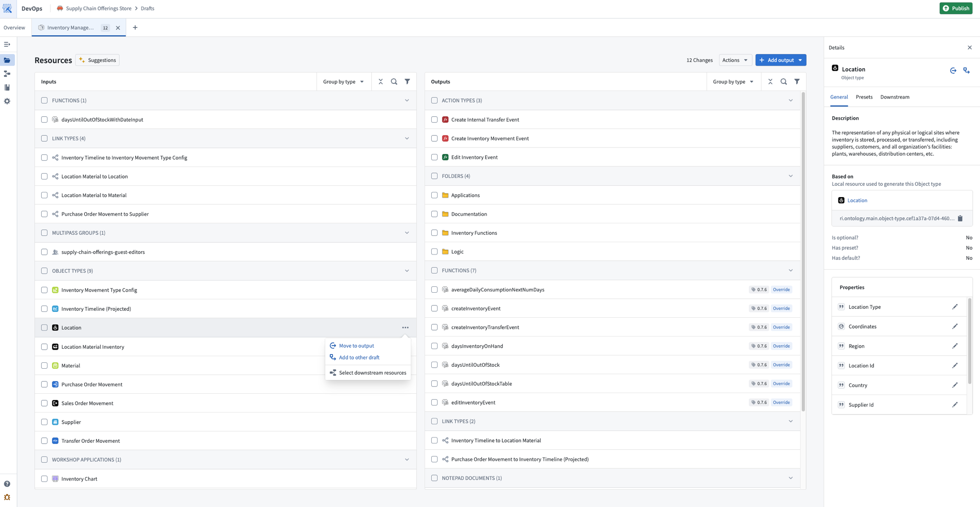Search the Outputs panel with magnifier icon

coord(784,82)
